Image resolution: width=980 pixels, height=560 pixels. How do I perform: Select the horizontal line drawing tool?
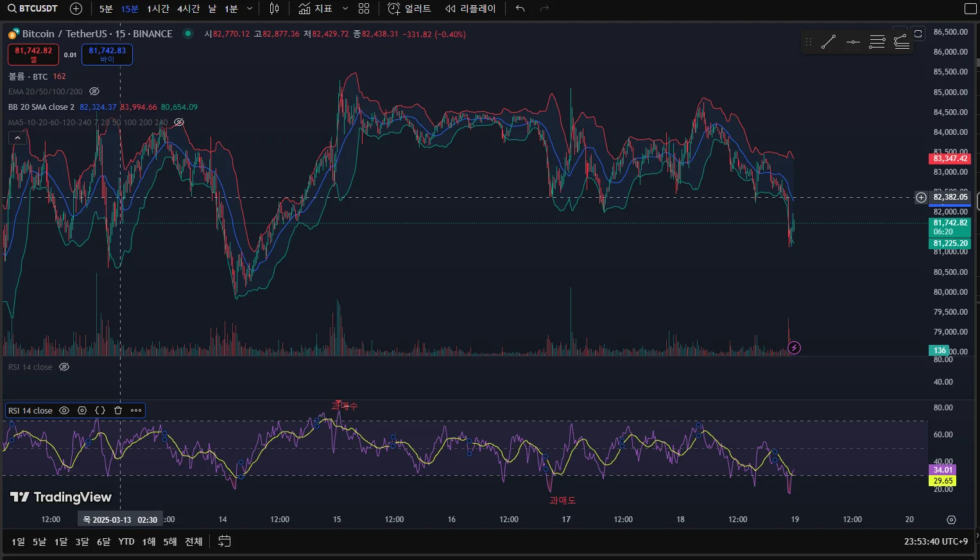coord(853,42)
